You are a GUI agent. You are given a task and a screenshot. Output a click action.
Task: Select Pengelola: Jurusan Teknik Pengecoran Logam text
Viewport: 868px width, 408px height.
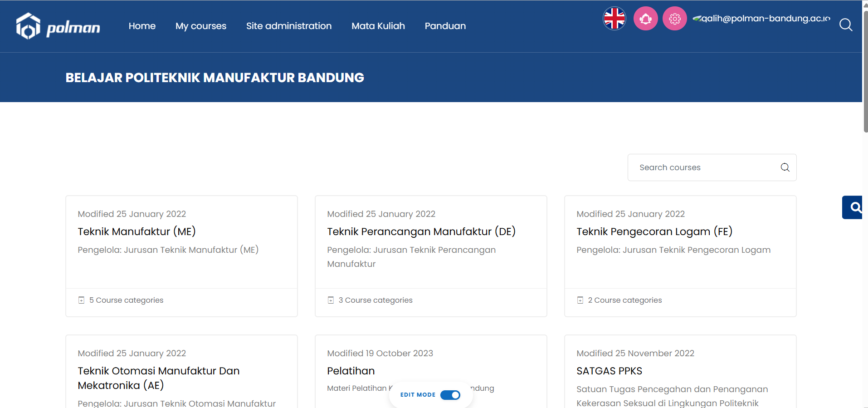tap(673, 250)
